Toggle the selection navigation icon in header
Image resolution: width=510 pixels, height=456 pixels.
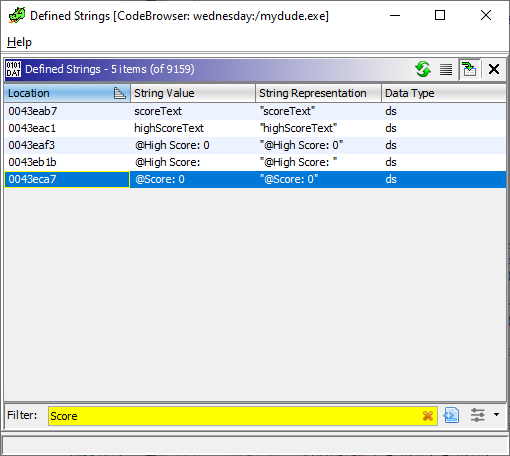click(469, 69)
